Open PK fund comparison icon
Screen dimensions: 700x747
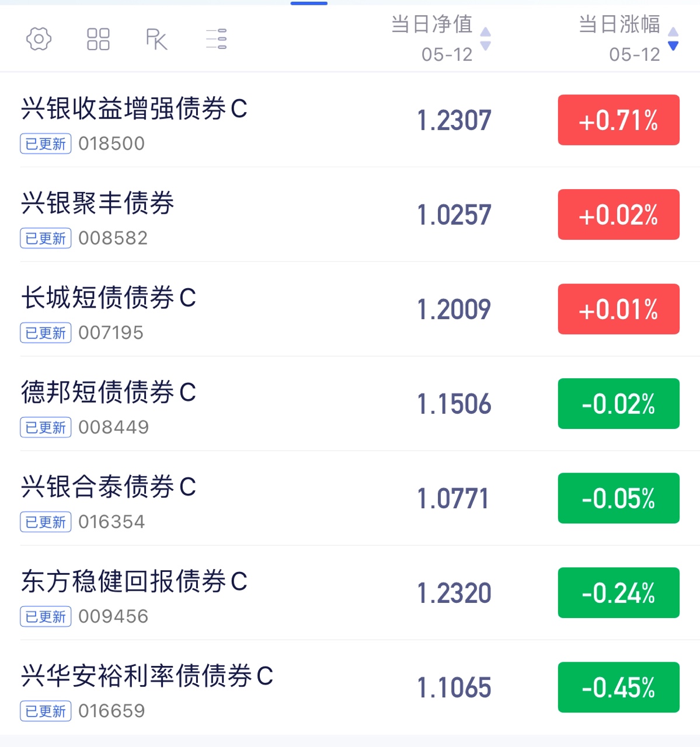click(156, 39)
